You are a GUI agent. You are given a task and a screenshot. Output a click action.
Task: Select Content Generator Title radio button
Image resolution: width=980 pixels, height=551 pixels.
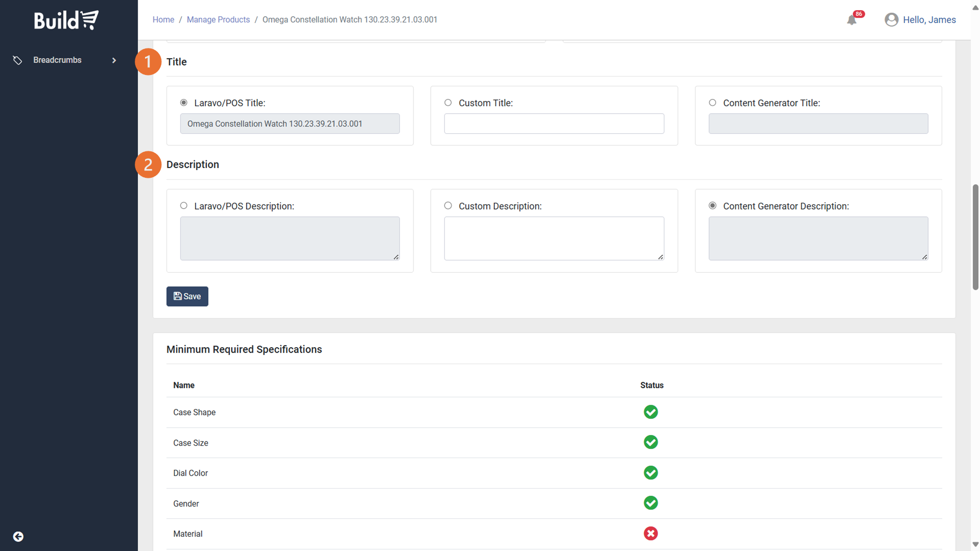coord(712,102)
